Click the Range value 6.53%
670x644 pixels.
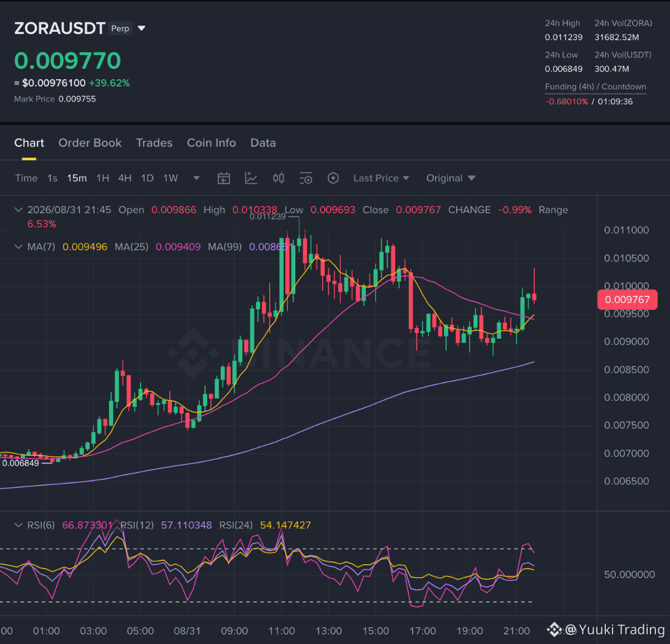click(x=42, y=224)
